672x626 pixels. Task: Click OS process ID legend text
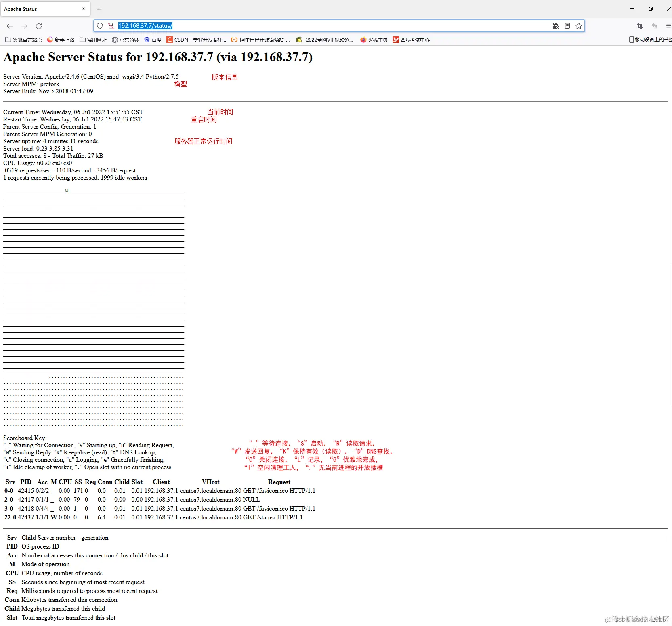pos(40,546)
